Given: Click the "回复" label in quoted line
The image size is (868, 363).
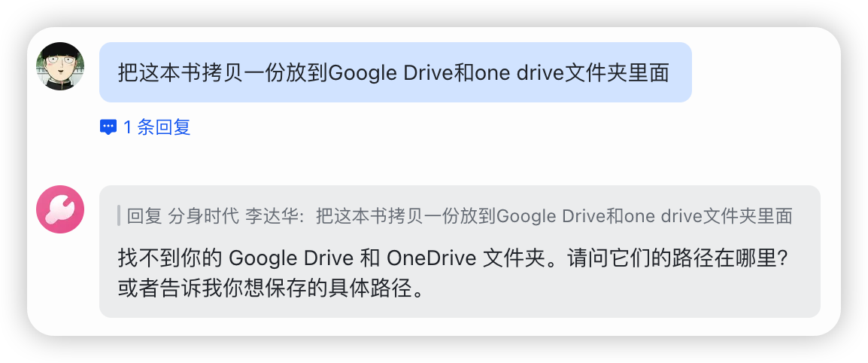Looking at the screenshot, I should 144,217.
